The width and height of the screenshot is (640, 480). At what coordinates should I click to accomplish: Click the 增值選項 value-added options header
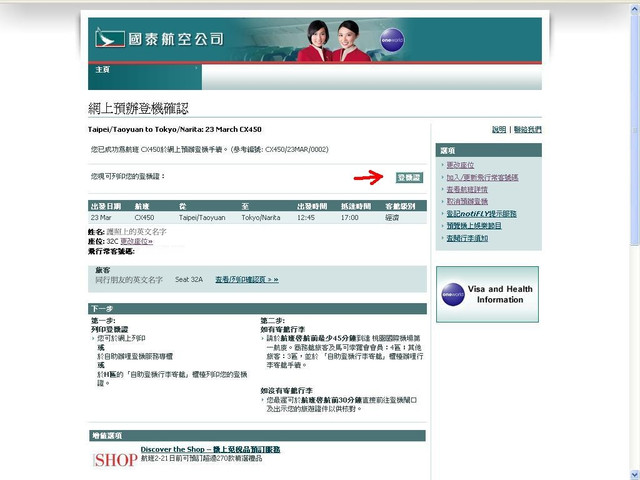[x=257, y=436]
